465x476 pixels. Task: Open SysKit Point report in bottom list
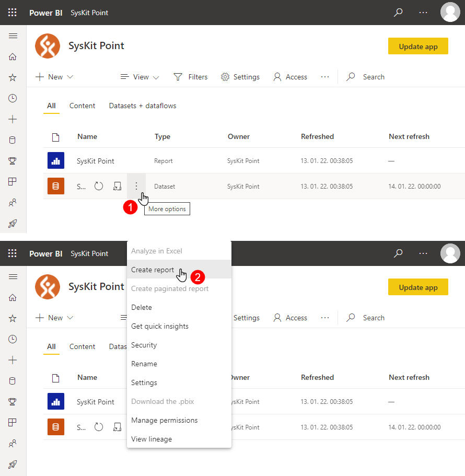(95, 402)
